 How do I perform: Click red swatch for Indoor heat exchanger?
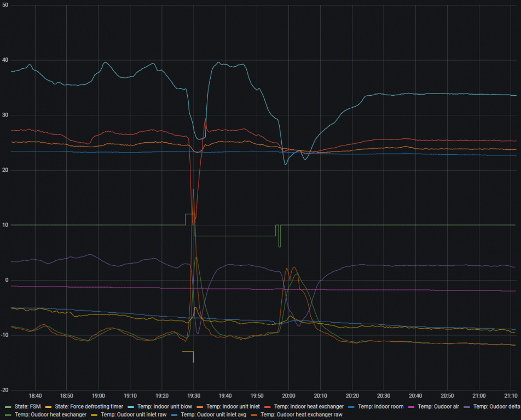click(x=268, y=406)
